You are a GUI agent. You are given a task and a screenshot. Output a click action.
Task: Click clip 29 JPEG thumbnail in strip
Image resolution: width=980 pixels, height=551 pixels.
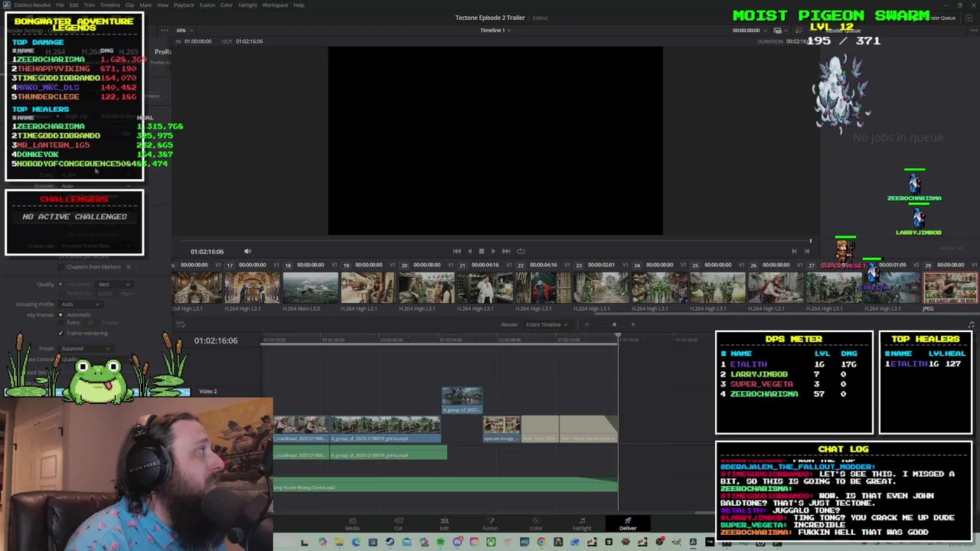coord(950,289)
